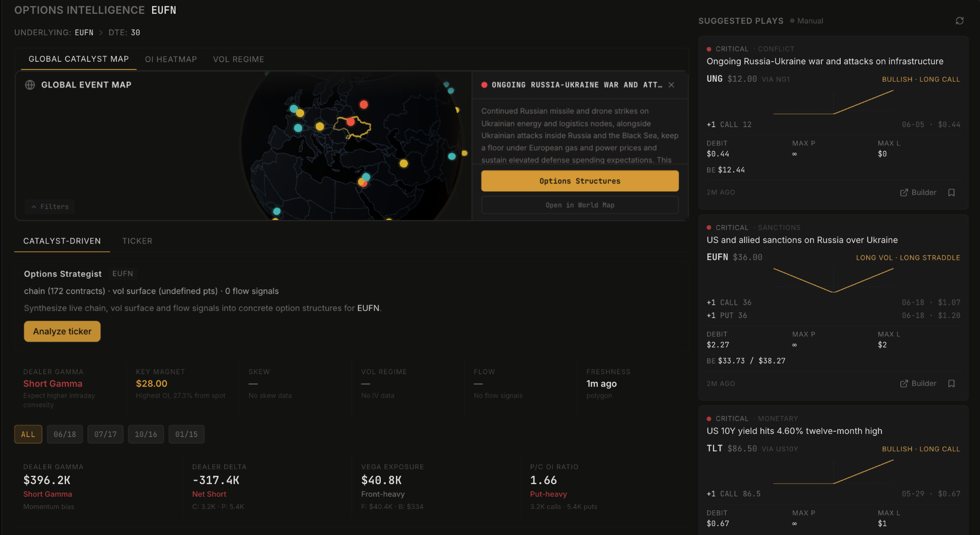Viewport: 980px width, 535px height.
Task: Select the red event marker north of Ukraine
Action: click(363, 104)
